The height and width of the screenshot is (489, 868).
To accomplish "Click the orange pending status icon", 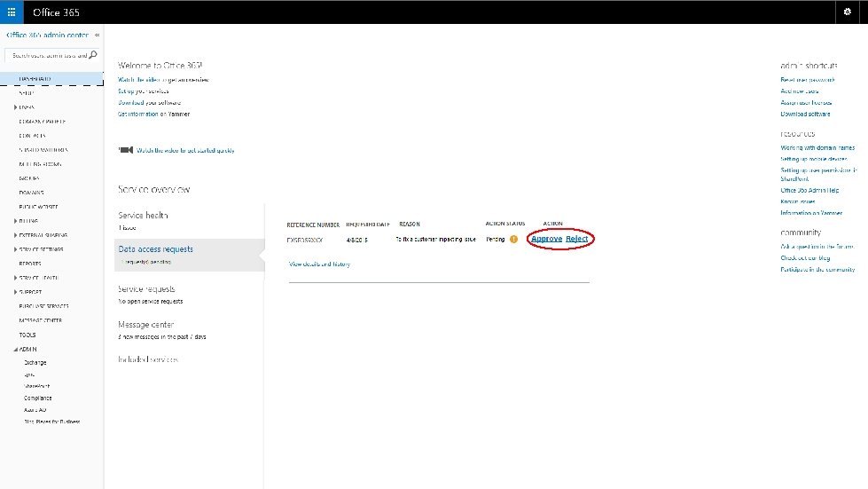I will tap(513, 240).
